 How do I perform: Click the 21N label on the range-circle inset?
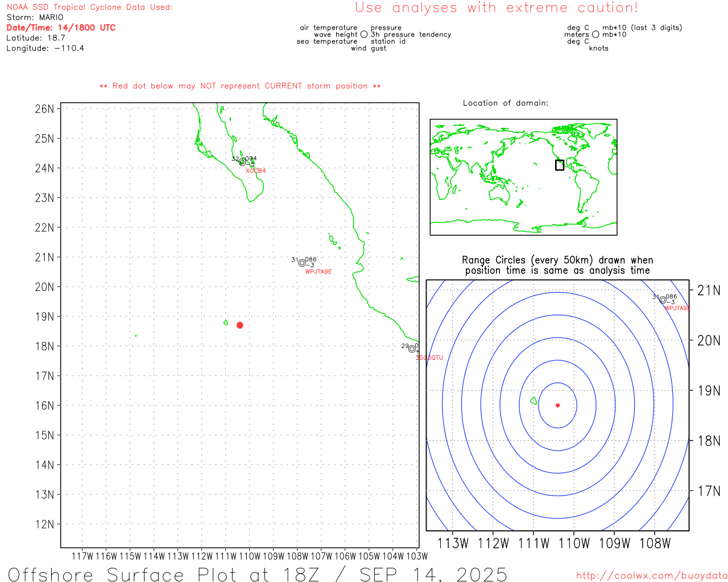(x=709, y=290)
